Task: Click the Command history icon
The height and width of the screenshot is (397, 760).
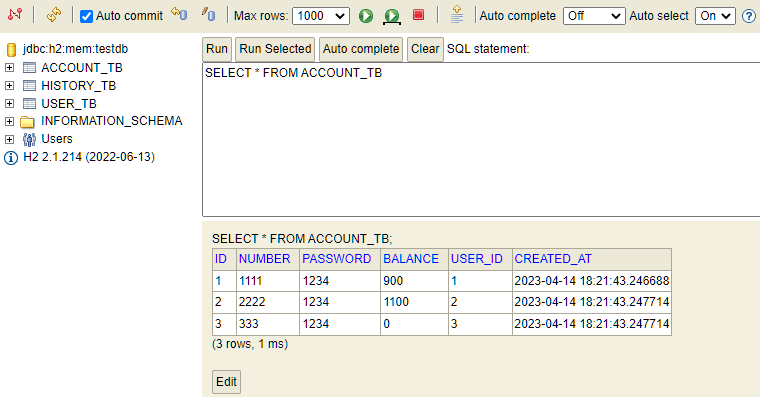Action: [x=457, y=15]
